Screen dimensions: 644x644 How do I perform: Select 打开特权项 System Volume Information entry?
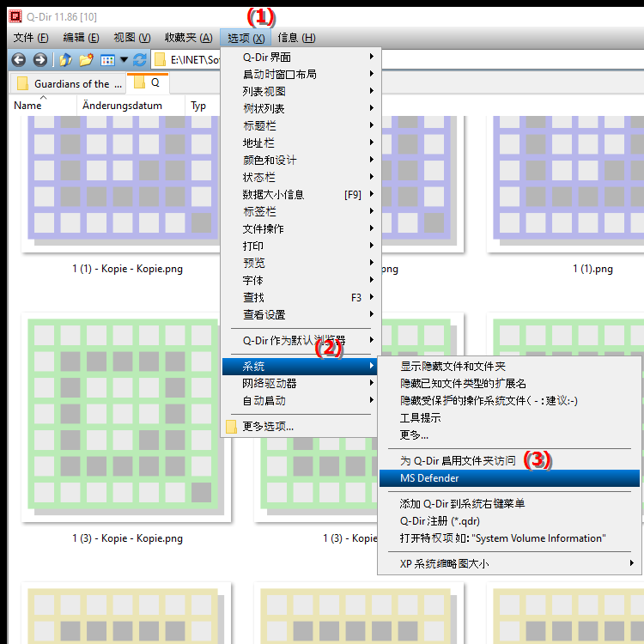click(x=509, y=538)
